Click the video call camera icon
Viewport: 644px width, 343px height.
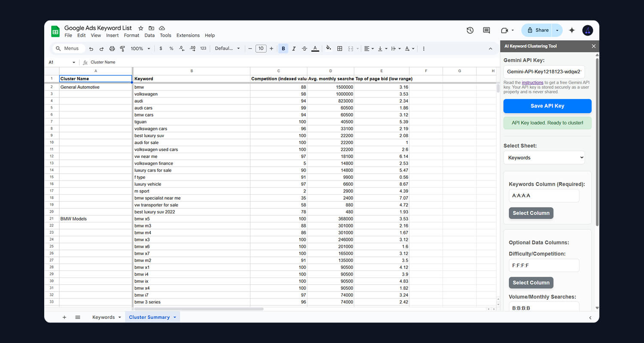pyautogui.click(x=504, y=30)
